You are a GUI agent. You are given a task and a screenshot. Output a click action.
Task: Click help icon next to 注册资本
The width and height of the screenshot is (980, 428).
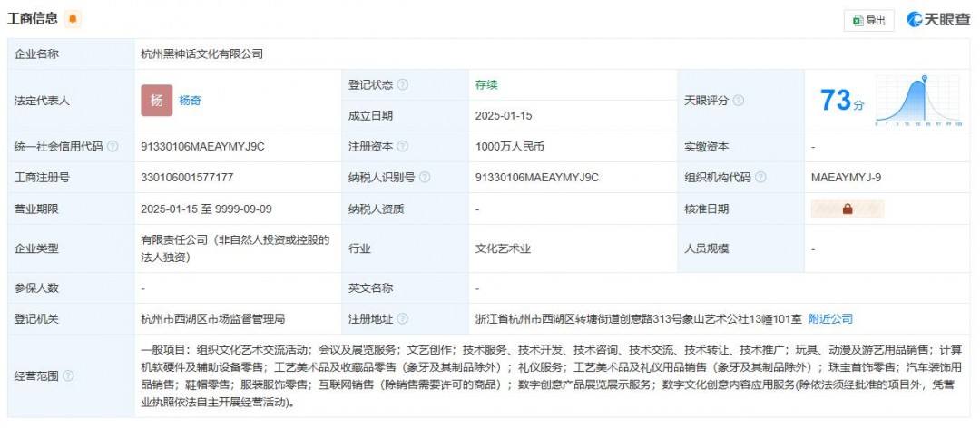coord(403,147)
